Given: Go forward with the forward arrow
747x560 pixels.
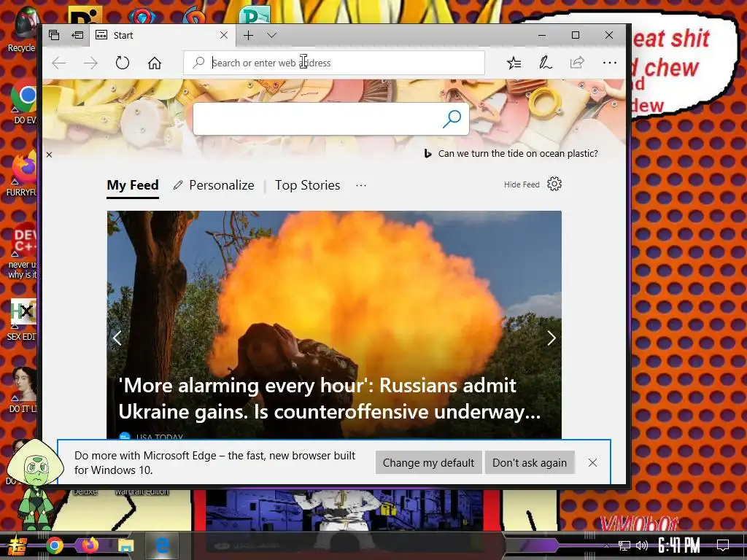Looking at the screenshot, I should (x=90, y=63).
